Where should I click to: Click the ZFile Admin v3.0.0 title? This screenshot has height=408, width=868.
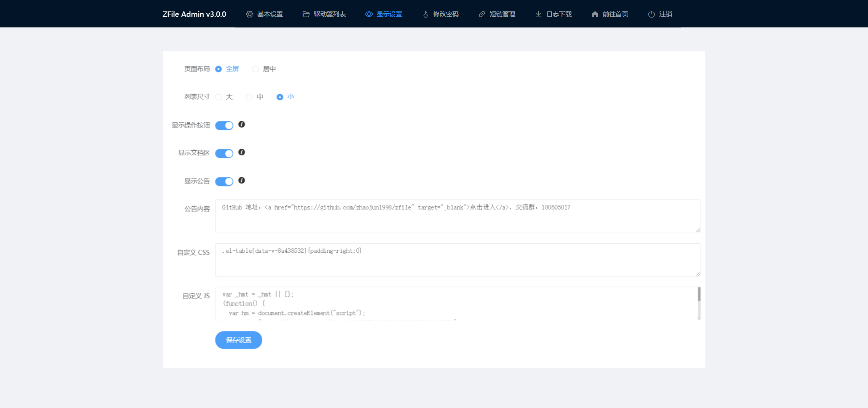pos(194,14)
